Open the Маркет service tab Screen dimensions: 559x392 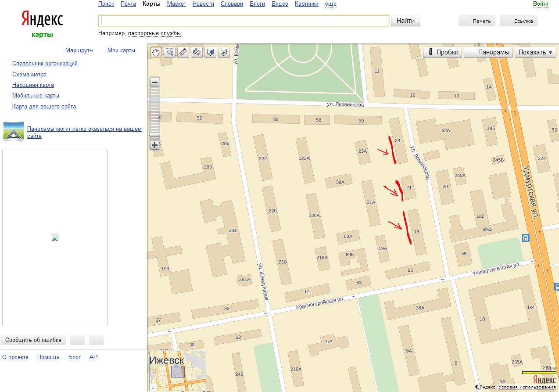(176, 4)
